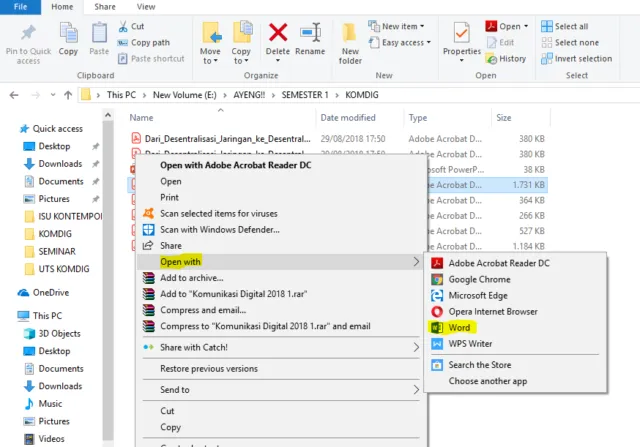Viewport: 640px width, 447px height.
Task: Expand the Send to submenu
Action: tap(280, 390)
